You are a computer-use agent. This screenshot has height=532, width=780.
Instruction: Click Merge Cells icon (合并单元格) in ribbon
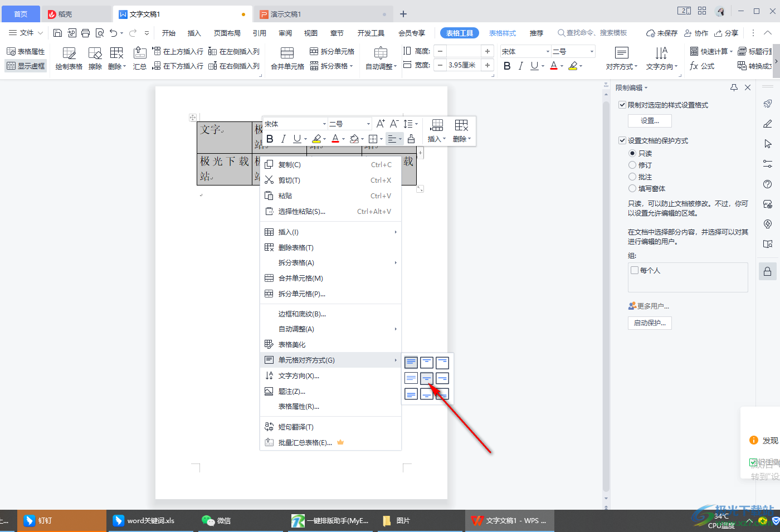[287, 58]
